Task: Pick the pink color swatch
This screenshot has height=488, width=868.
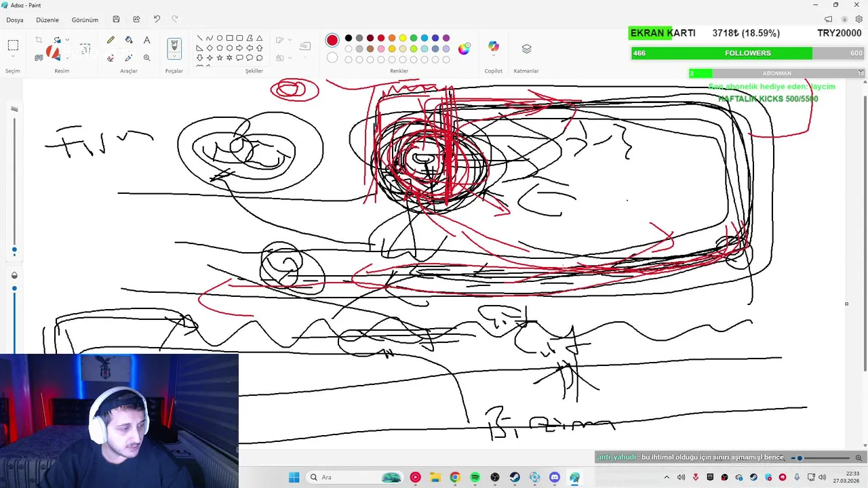Action: [381, 49]
